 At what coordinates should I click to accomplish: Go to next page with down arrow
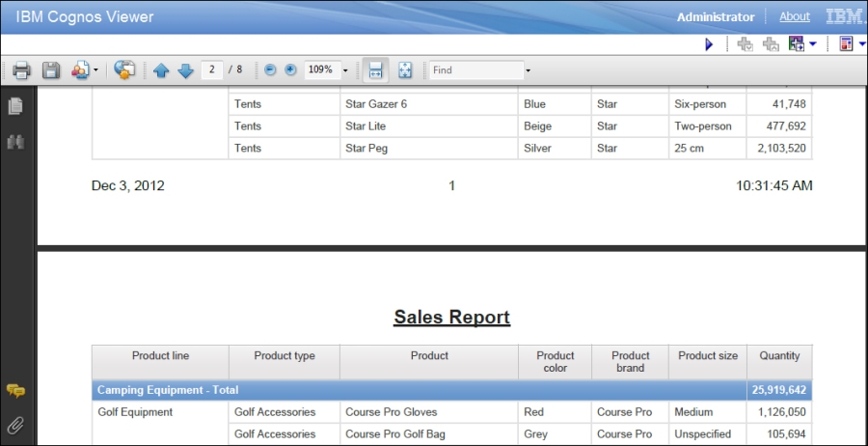click(x=185, y=70)
